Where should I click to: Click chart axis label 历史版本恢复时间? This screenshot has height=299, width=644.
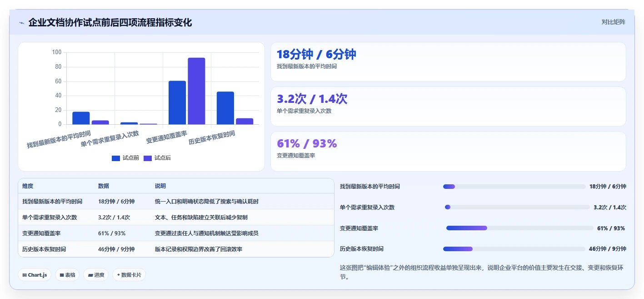212,137
